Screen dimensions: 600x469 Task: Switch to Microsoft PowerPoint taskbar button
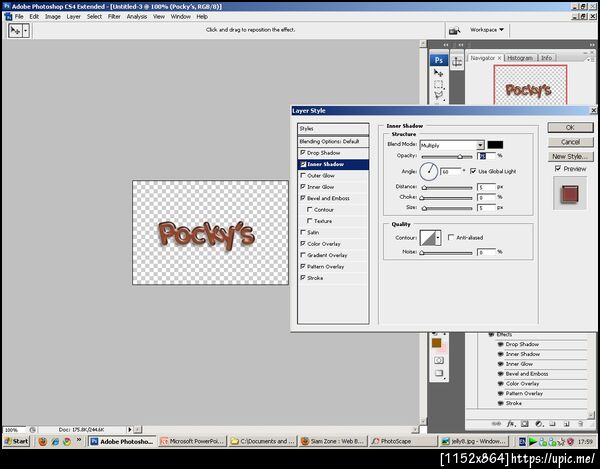[193, 441]
